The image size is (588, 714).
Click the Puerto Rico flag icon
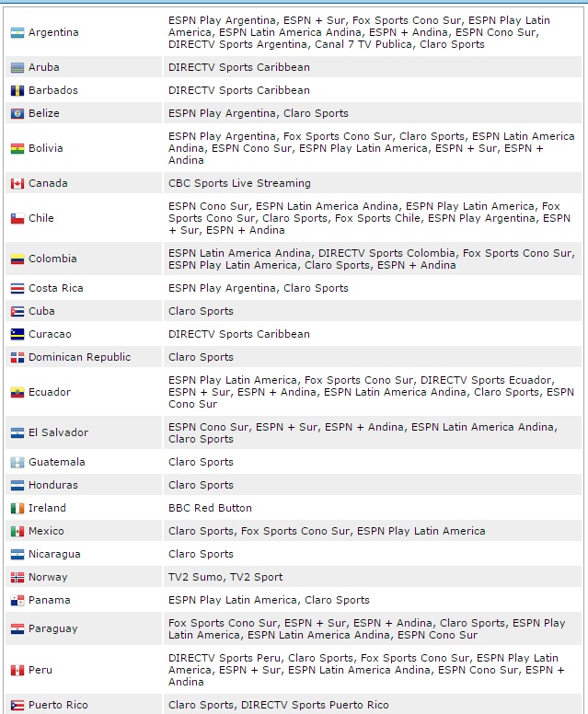coord(17,706)
